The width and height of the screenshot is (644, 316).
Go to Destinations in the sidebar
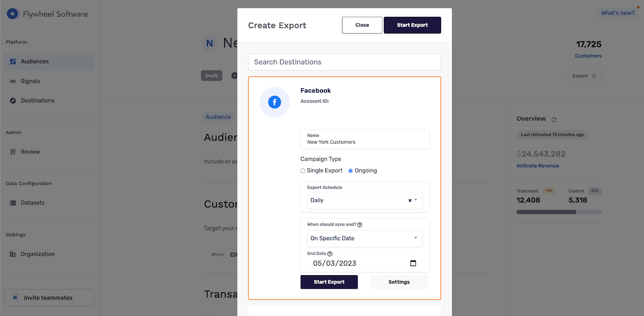pyautogui.click(x=37, y=100)
